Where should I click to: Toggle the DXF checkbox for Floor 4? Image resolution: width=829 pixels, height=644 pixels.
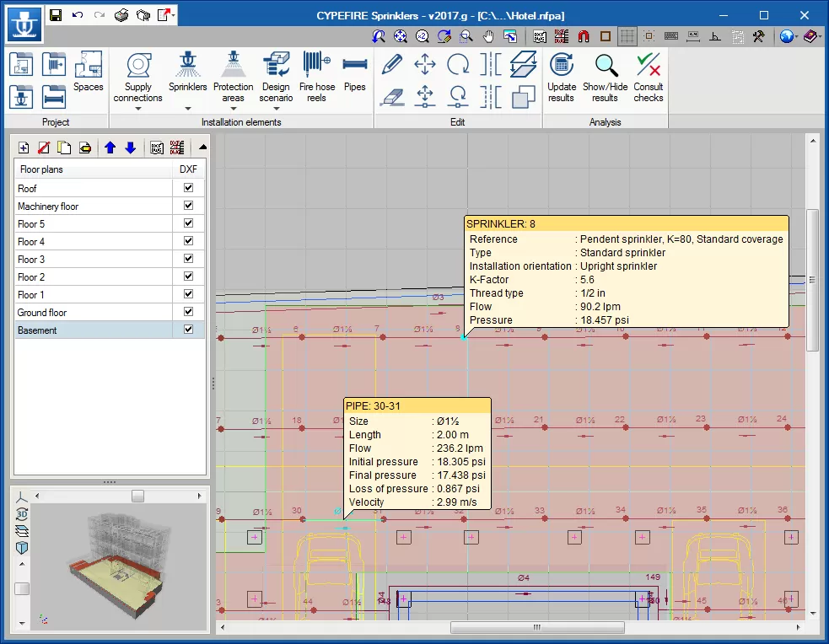[188, 241]
